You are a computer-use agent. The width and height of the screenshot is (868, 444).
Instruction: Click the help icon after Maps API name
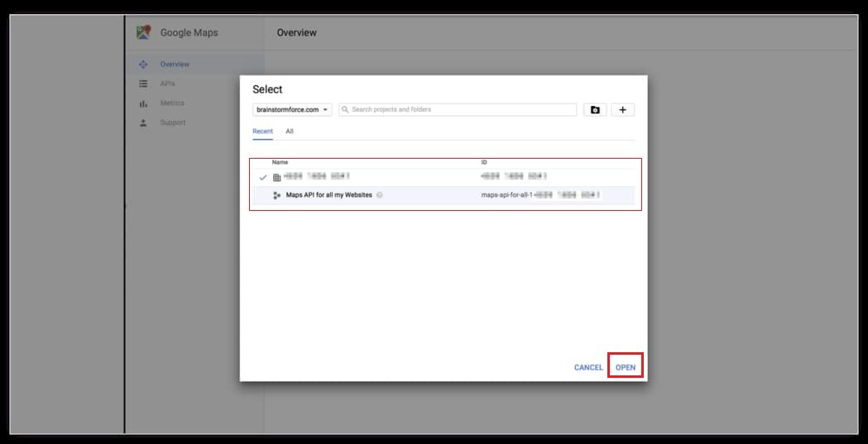click(380, 195)
